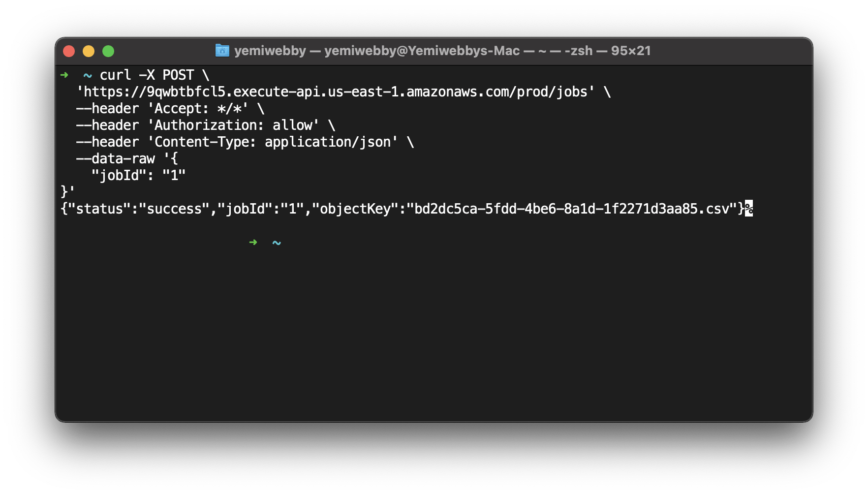The height and width of the screenshot is (495, 868).
Task: Click the green arrow on the lower prompt line
Action: coord(253,242)
